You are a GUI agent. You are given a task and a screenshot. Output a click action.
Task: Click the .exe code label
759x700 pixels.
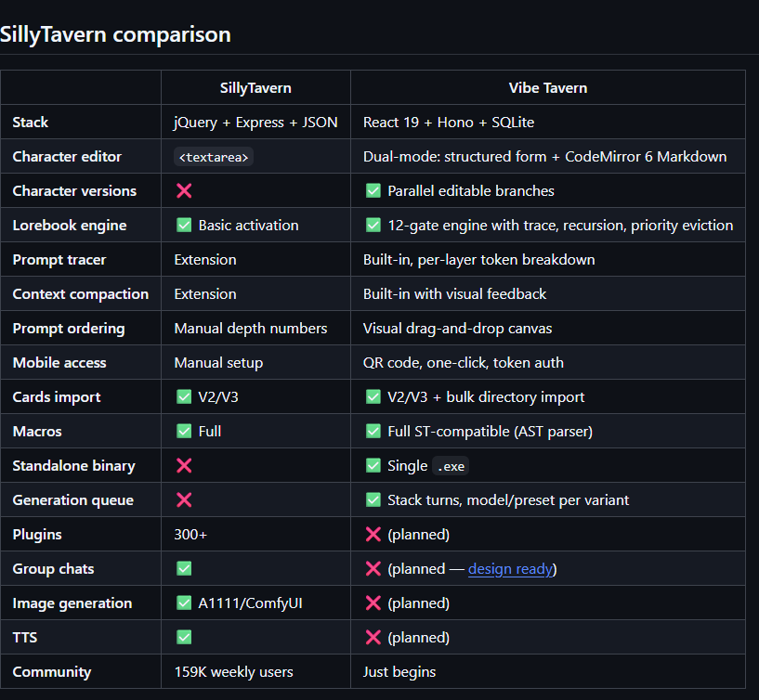coord(451,466)
